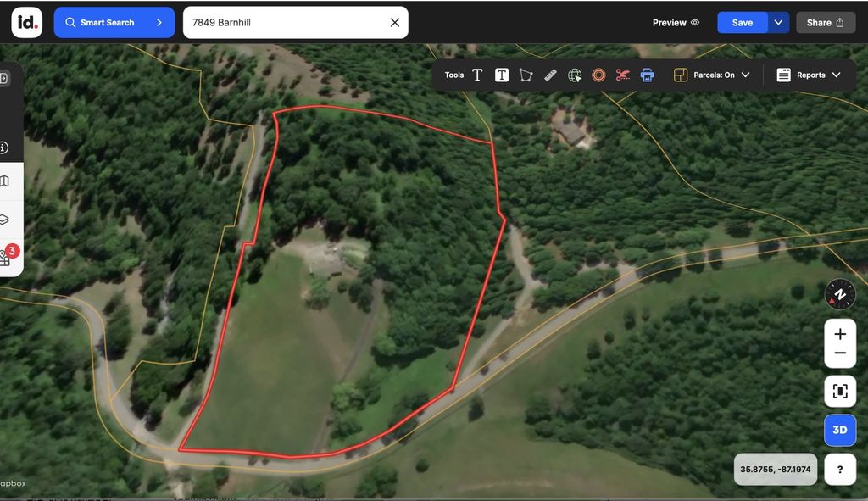Toggle Preview mode with eye icon
Viewport: 868px width, 501px height.
pos(676,23)
